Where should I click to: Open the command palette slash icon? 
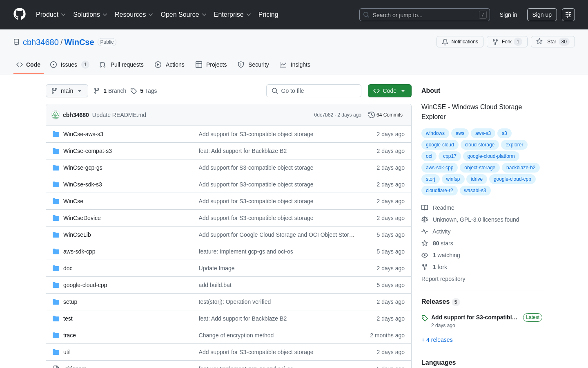point(483,15)
